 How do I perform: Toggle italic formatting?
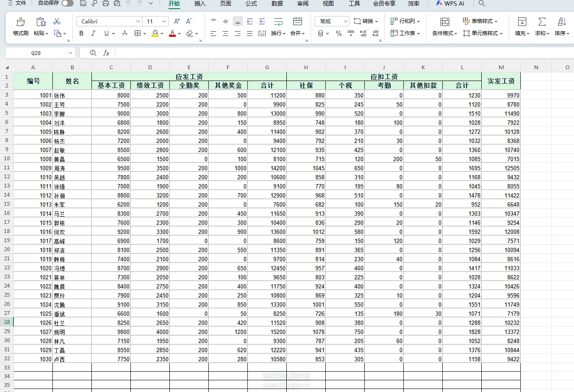pyautogui.click(x=93, y=33)
